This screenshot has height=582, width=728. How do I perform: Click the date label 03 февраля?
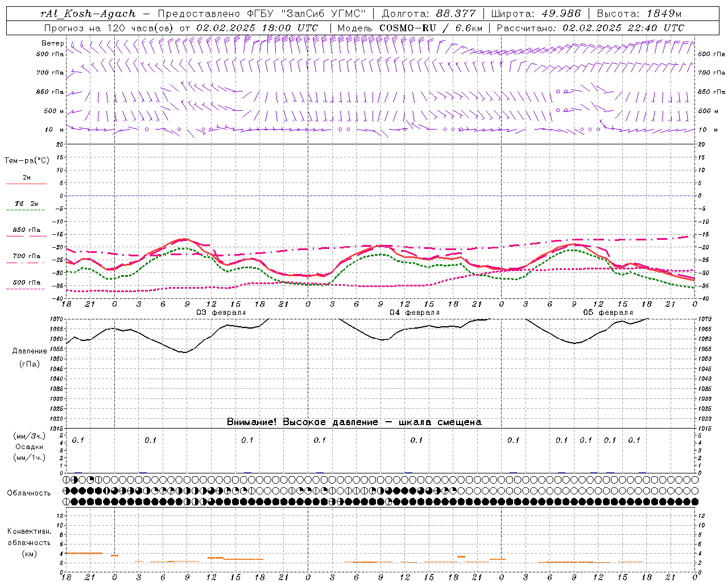click(221, 313)
